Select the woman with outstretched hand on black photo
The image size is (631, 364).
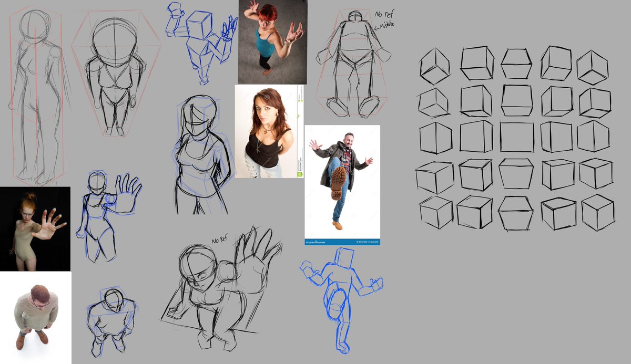coord(35,229)
